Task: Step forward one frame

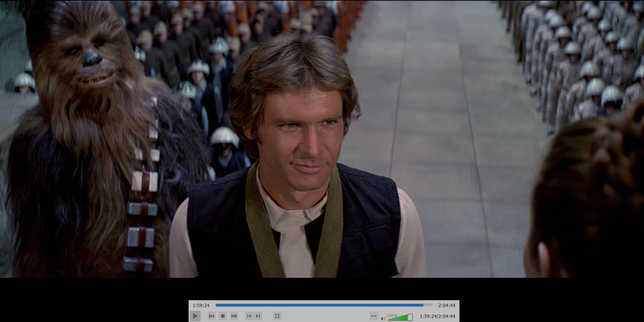Action: [258, 316]
